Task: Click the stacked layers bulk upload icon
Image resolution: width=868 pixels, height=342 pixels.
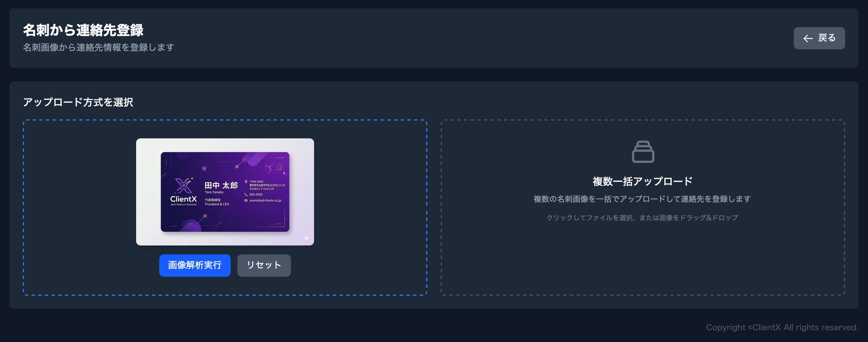Action: tap(643, 152)
